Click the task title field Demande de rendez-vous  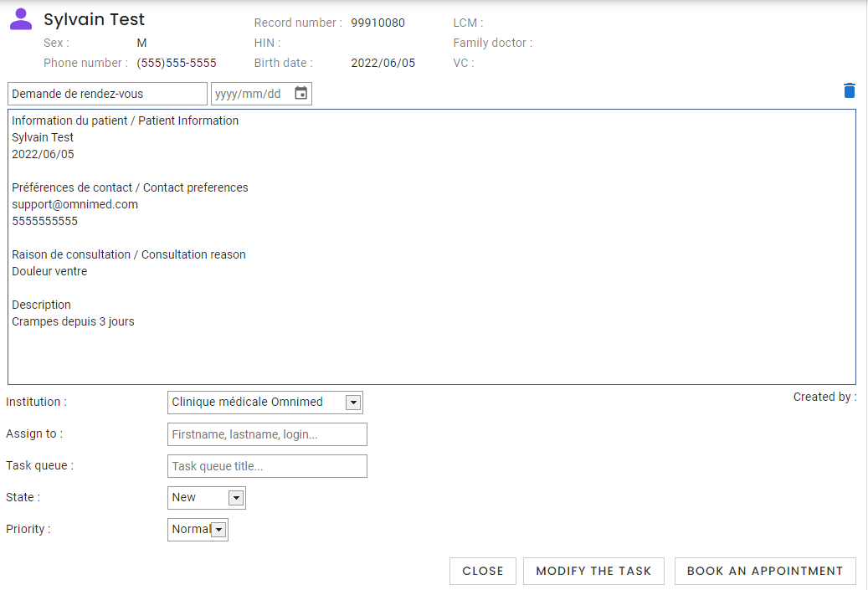107,94
